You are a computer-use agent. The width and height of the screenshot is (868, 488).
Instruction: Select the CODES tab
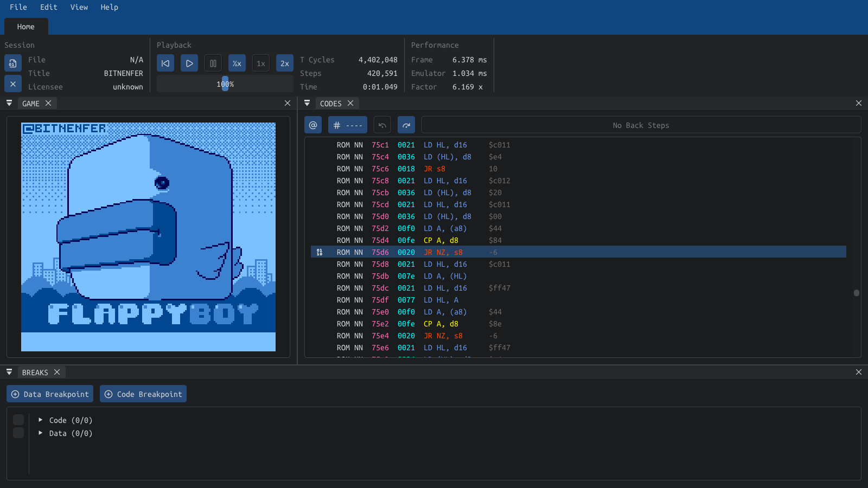[x=330, y=104]
